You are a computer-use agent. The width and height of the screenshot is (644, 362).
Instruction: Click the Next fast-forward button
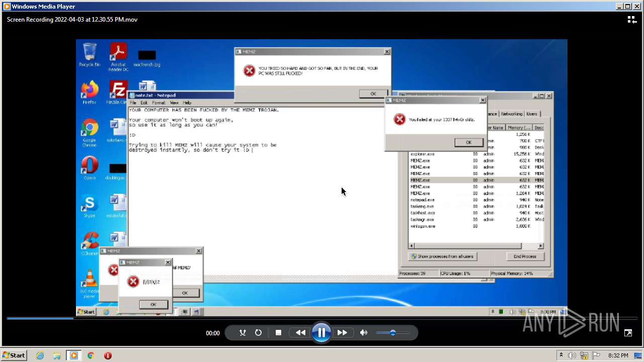pos(342,333)
